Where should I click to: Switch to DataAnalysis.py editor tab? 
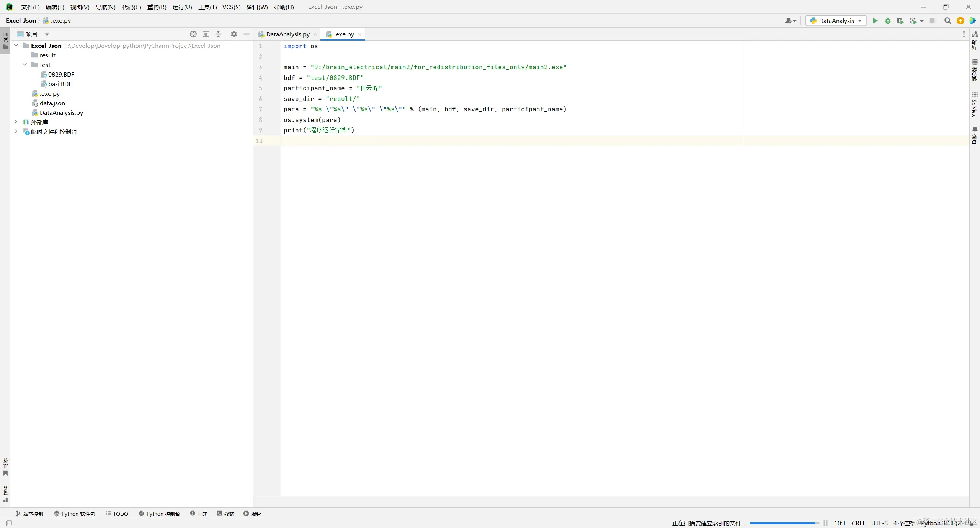[287, 34]
